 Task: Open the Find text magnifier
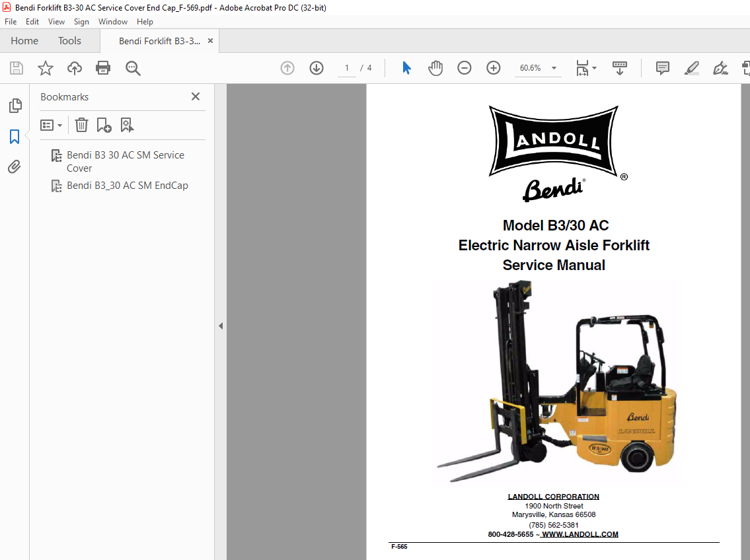(x=133, y=68)
